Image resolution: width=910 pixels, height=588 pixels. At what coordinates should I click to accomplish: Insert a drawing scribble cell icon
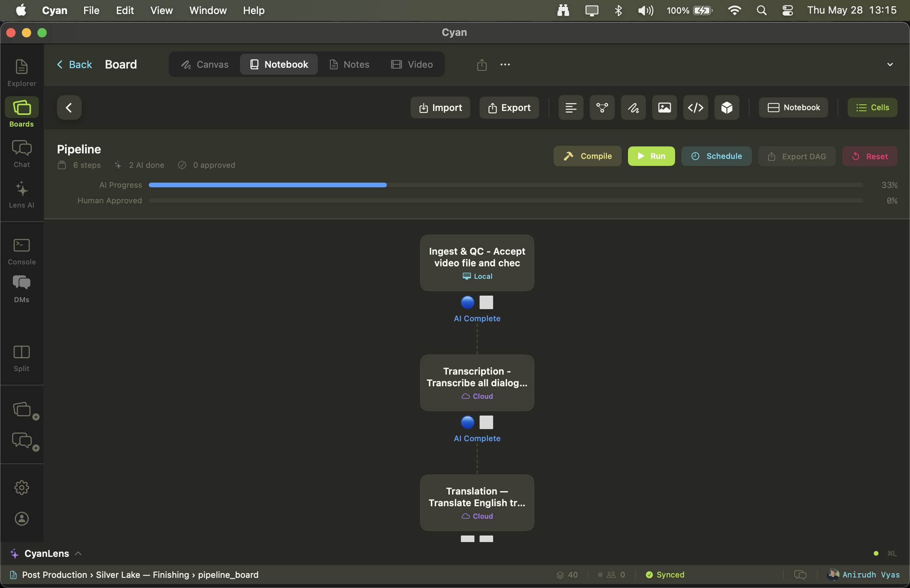point(633,107)
